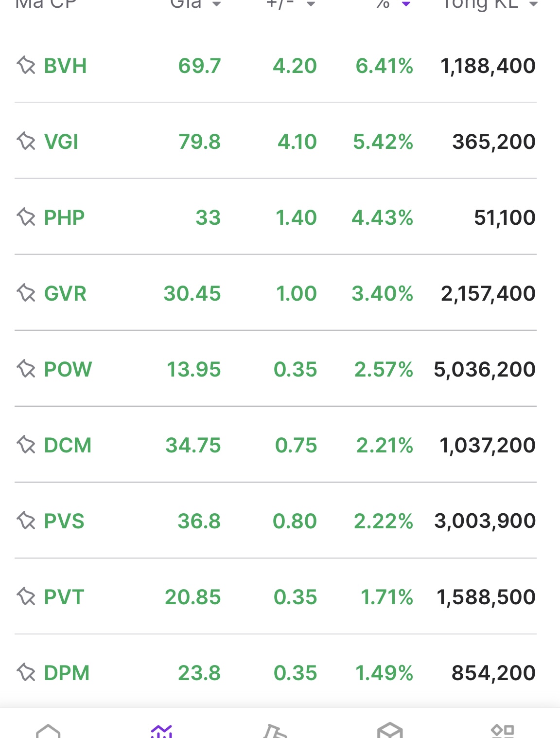Screen dimensions: 560x738
Task: Open the BVH stock ticker
Action: tap(65, 66)
